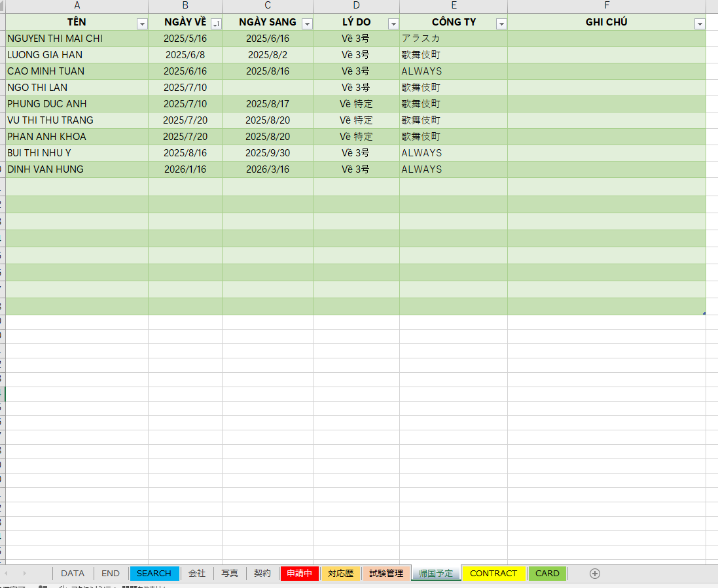
Task: Select the 試験管理 sheet tab
Action: pos(386,574)
